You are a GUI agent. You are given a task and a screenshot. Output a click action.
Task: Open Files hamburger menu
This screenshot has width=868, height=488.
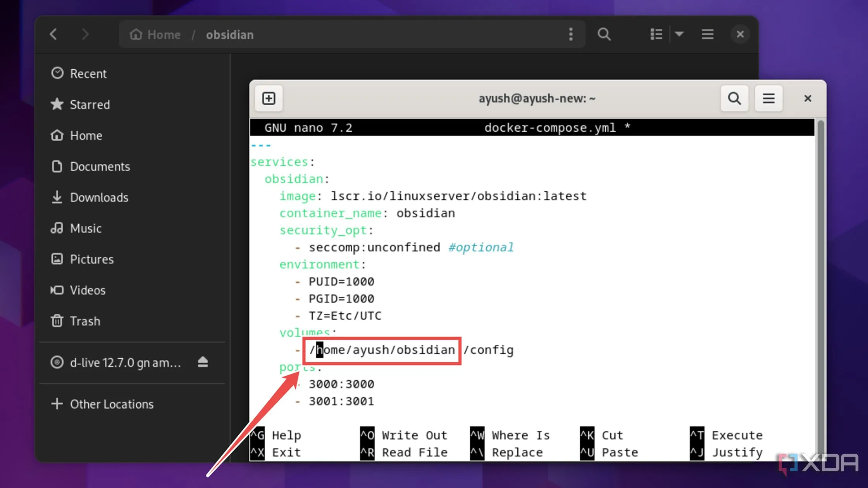(x=708, y=34)
